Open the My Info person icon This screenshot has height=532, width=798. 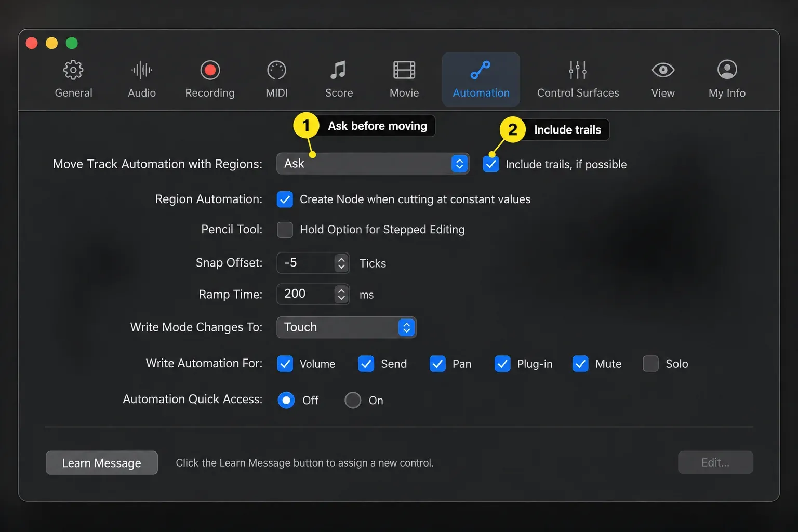click(x=727, y=70)
